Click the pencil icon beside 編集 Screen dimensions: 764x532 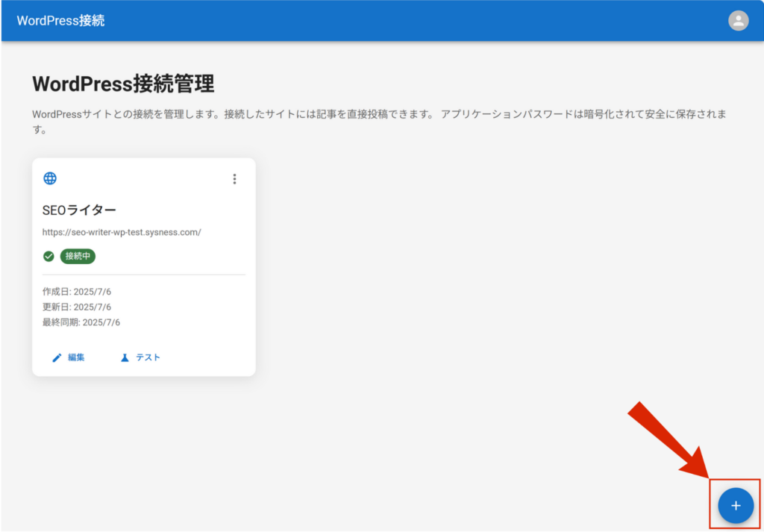[x=57, y=357]
